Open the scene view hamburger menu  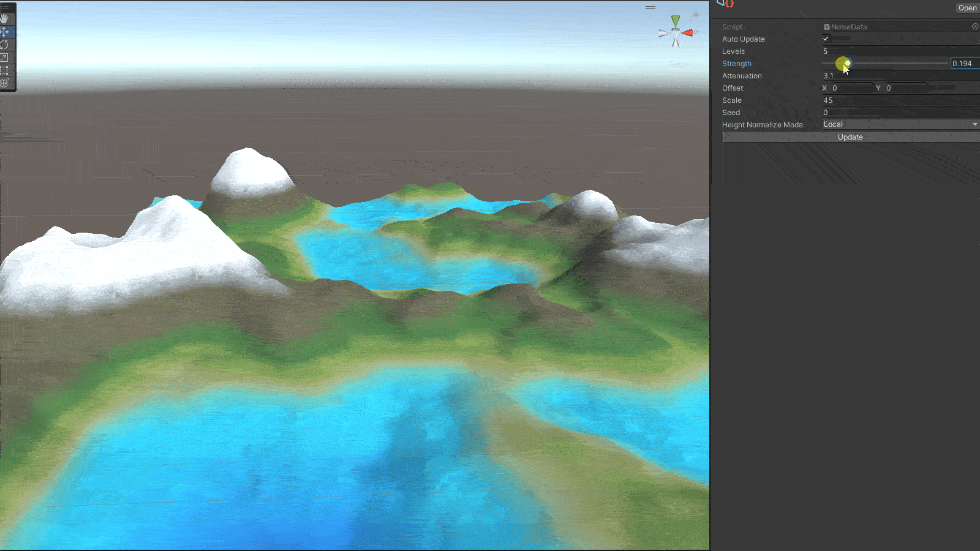pos(650,7)
